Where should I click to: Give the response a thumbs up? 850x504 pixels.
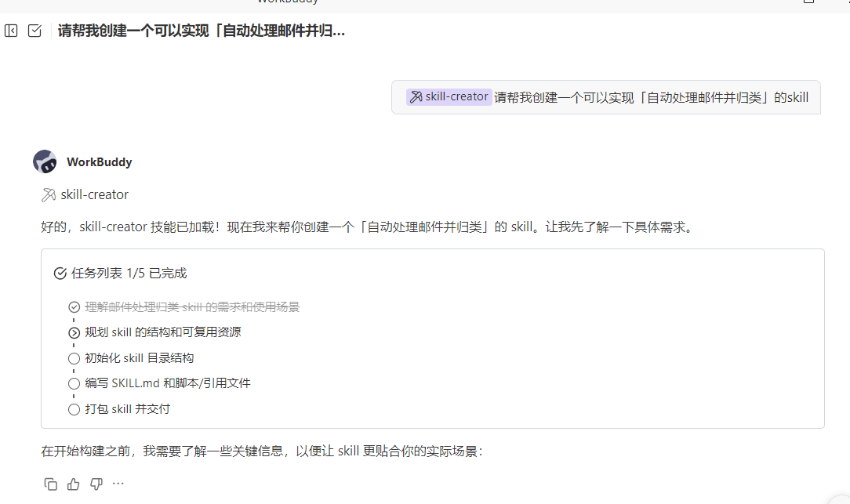pyautogui.click(x=73, y=484)
